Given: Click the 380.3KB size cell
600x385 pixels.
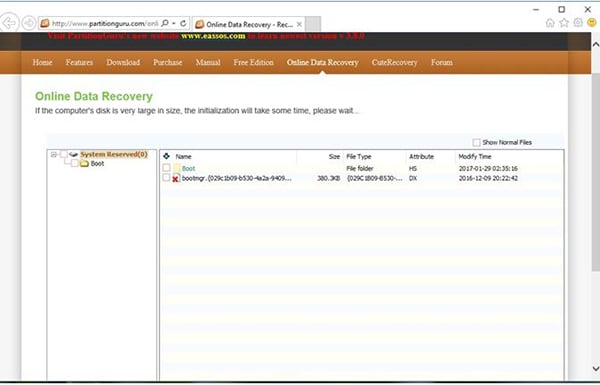Looking at the screenshot, I should pyautogui.click(x=328, y=178).
